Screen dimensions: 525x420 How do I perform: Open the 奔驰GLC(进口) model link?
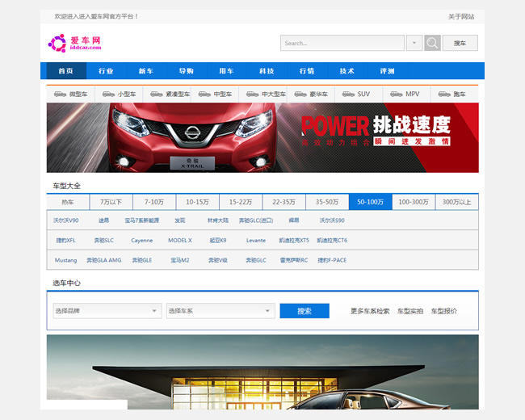[256, 220]
